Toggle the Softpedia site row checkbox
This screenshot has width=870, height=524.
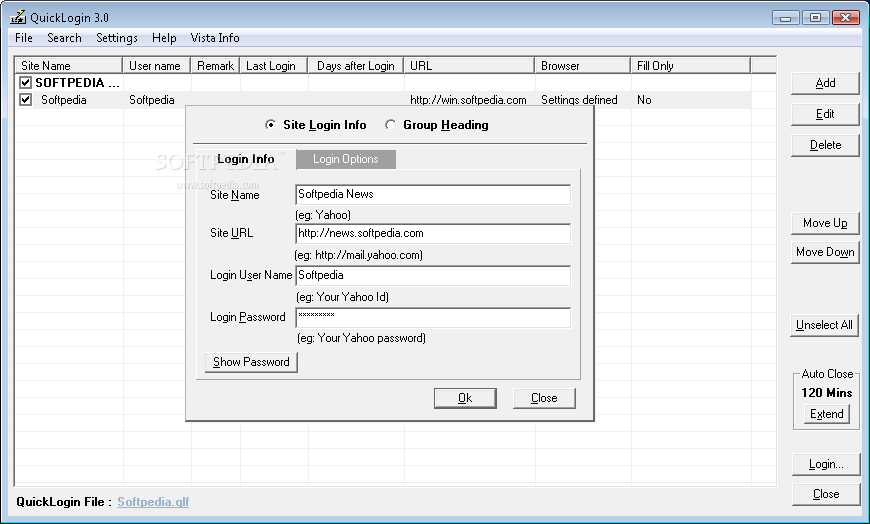(25, 100)
